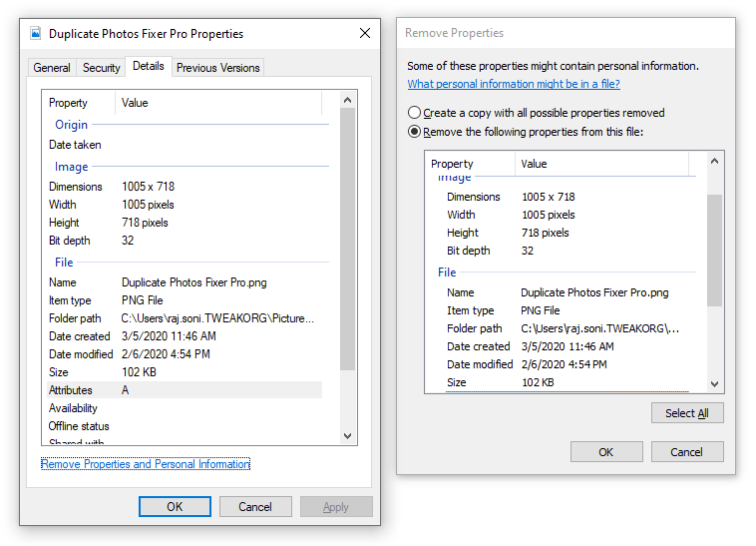The height and width of the screenshot is (546, 756).
Task: Click scroll down arrow in Details property list
Action: click(x=348, y=435)
